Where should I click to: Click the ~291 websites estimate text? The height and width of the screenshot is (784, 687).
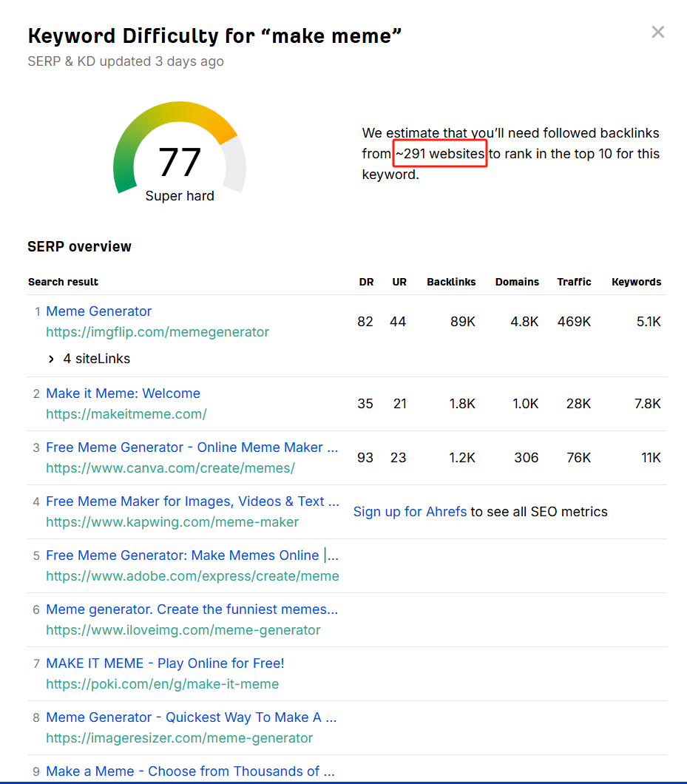pyautogui.click(x=440, y=154)
